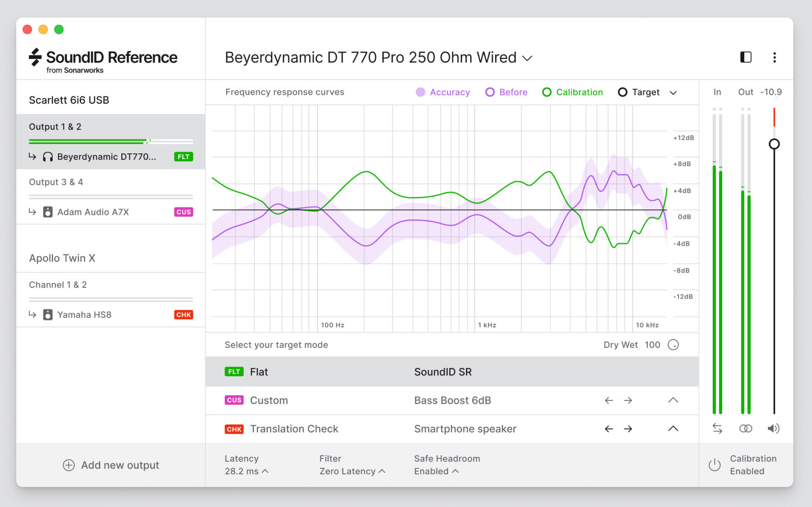The width and height of the screenshot is (812, 507).
Task: Toggle the Target curve visibility
Action: click(x=639, y=92)
